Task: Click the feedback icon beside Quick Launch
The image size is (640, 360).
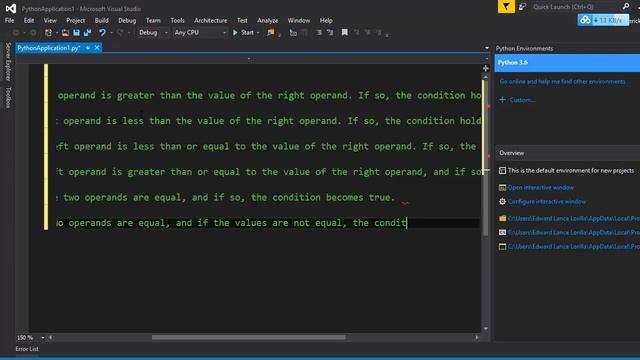Action: (x=522, y=7)
